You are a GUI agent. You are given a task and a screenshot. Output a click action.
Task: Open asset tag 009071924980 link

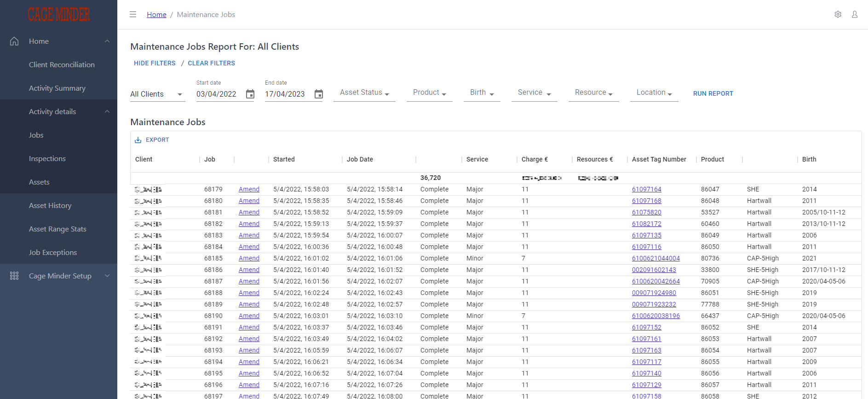[x=654, y=293]
